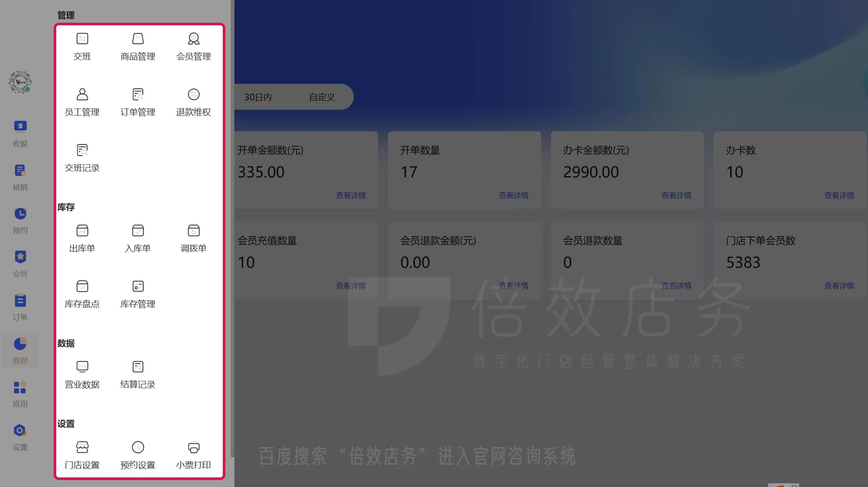Click the QR code thumbnail in sidebar
Viewport: 868px width, 487px height.
coord(20,82)
